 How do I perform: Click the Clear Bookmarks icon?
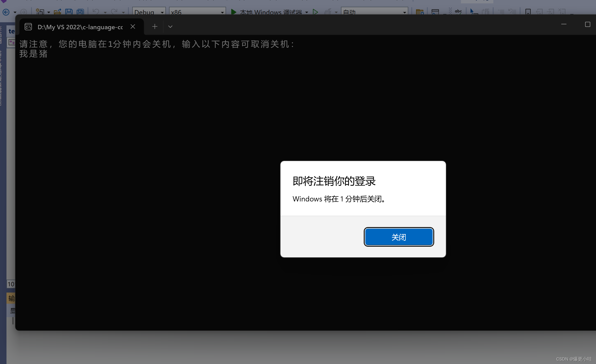[562, 12]
